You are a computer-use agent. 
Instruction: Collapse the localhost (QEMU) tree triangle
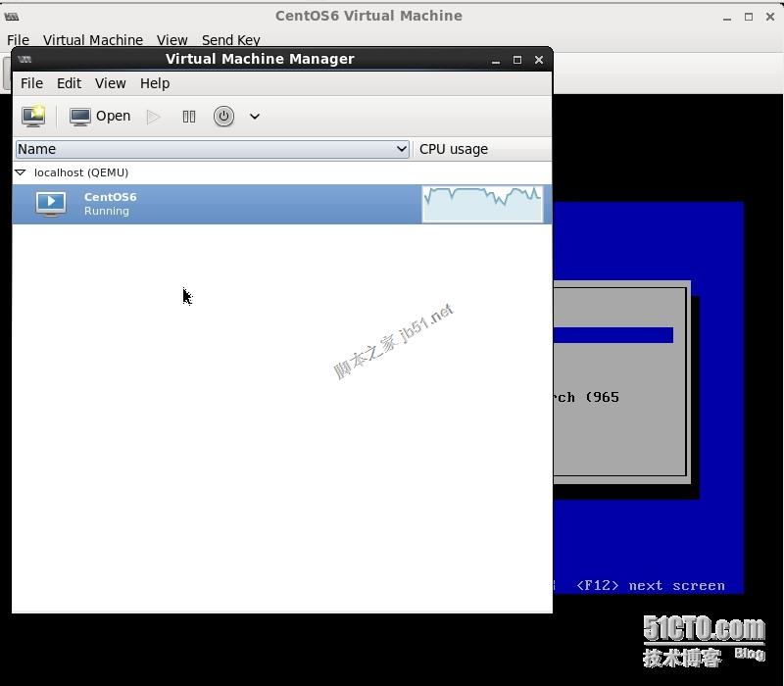(x=21, y=172)
